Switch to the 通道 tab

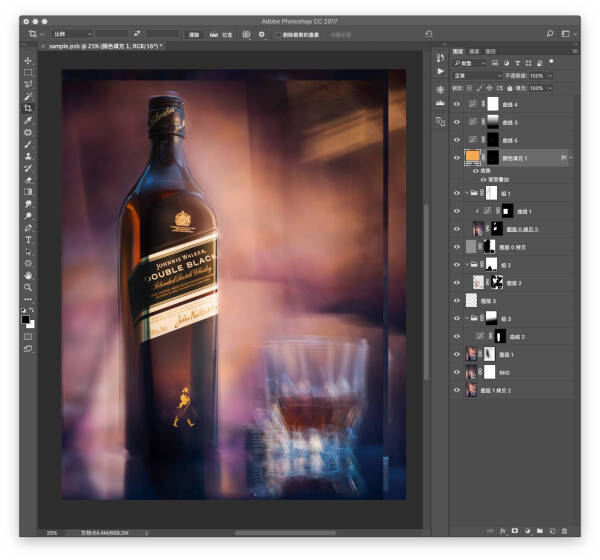474,51
